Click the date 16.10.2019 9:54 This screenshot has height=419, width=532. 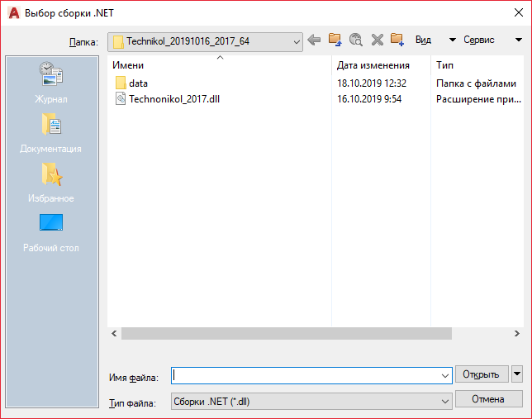click(x=369, y=99)
